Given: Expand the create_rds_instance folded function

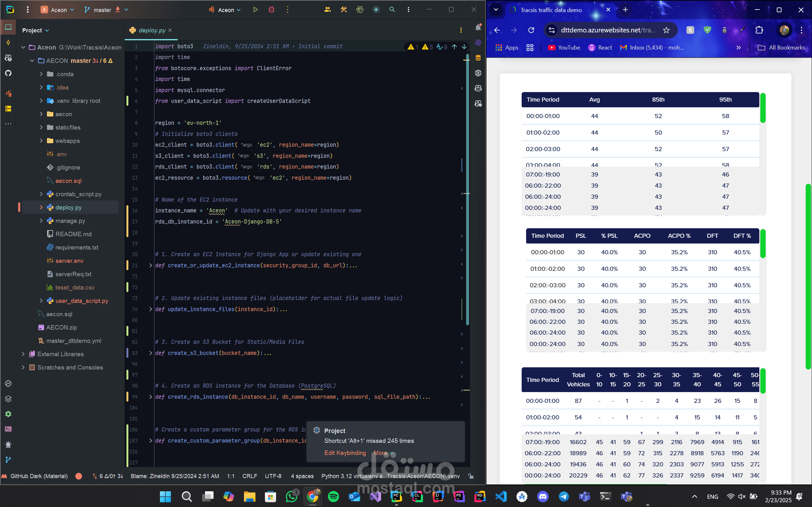Looking at the screenshot, I should [150, 397].
